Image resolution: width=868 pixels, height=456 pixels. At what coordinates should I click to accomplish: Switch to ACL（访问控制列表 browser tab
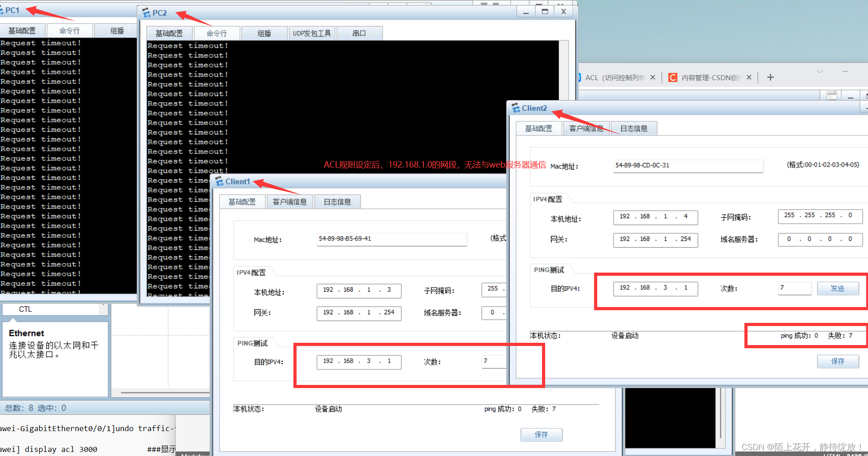click(x=614, y=77)
